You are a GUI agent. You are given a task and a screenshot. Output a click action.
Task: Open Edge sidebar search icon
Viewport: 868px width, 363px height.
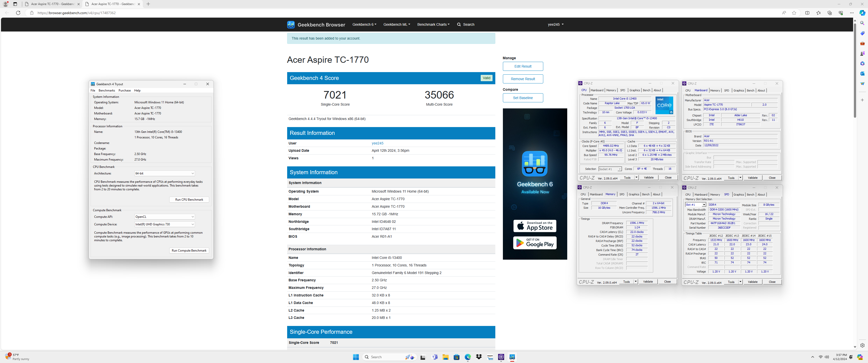click(862, 23)
